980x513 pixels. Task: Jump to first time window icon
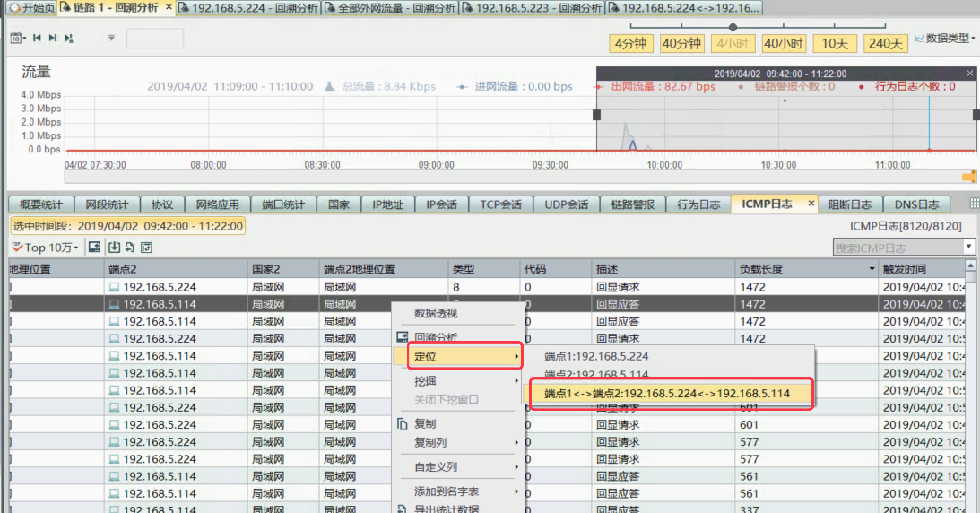[x=37, y=38]
